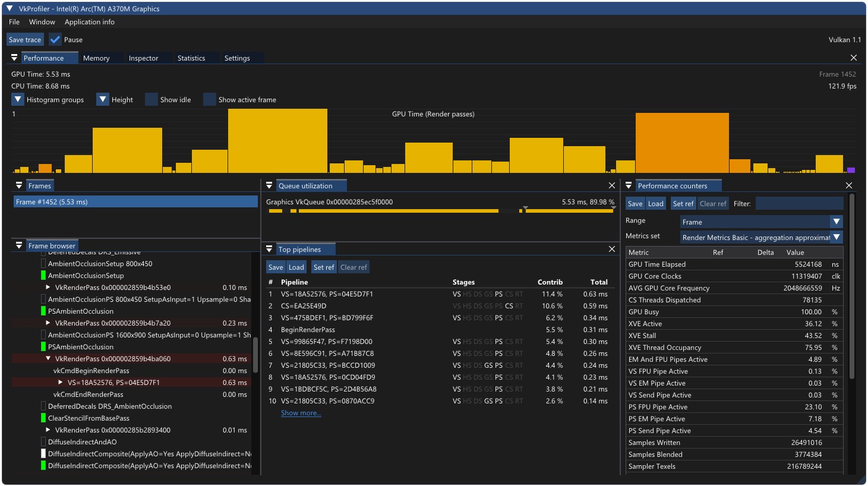This screenshot has height=486, width=868.
Task: Enable the Show active frame checkbox
Action: (x=210, y=100)
